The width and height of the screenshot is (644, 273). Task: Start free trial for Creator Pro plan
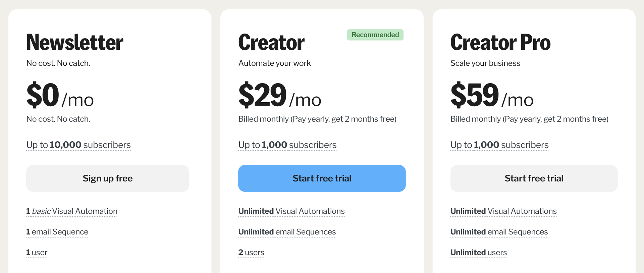534,178
